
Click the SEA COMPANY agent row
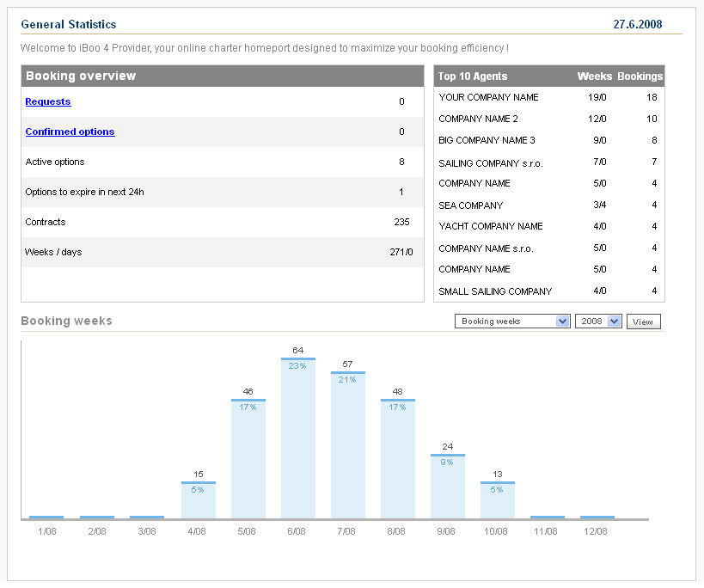pyautogui.click(x=470, y=205)
